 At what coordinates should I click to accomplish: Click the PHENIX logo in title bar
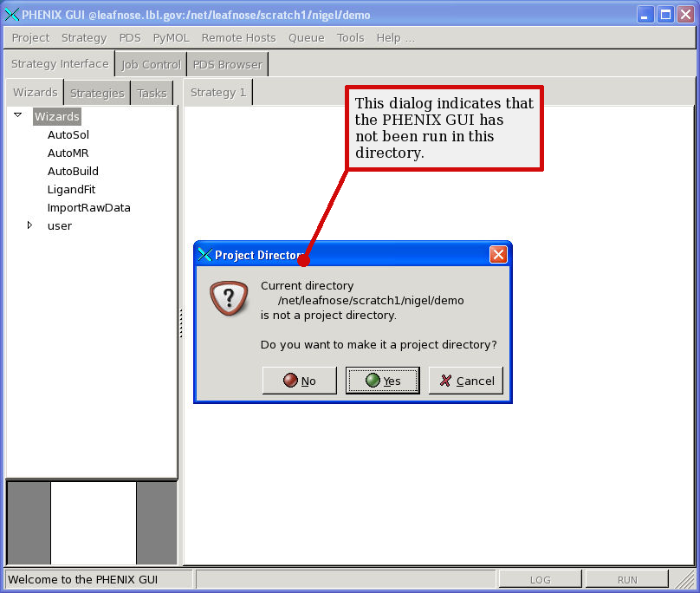(x=12, y=14)
